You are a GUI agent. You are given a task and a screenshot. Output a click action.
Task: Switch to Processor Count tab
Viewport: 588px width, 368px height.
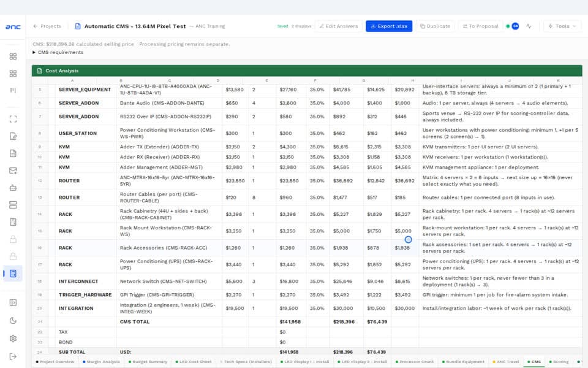tap(414, 362)
